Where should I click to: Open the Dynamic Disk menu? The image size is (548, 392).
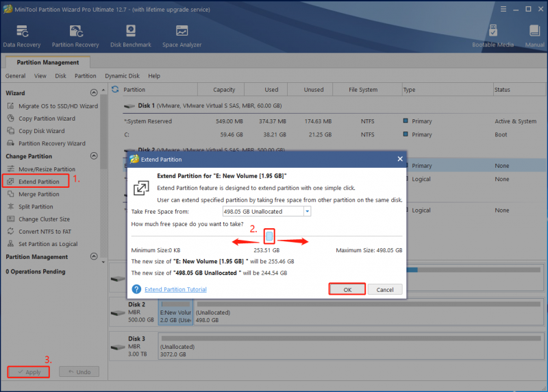pyautogui.click(x=122, y=76)
